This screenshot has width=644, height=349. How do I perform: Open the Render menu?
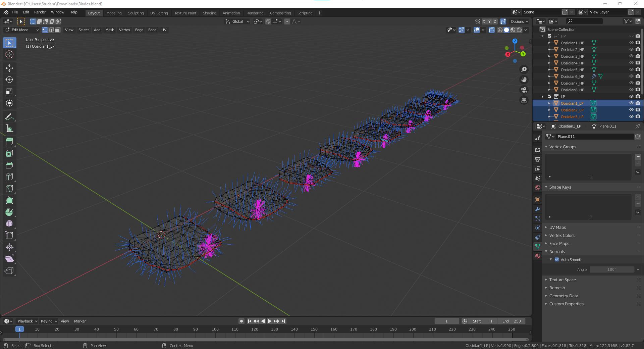[40, 12]
